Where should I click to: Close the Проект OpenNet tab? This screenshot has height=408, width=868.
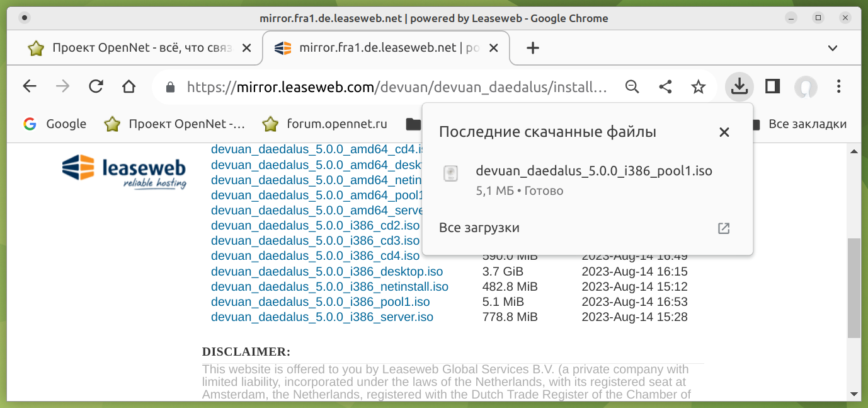point(247,48)
